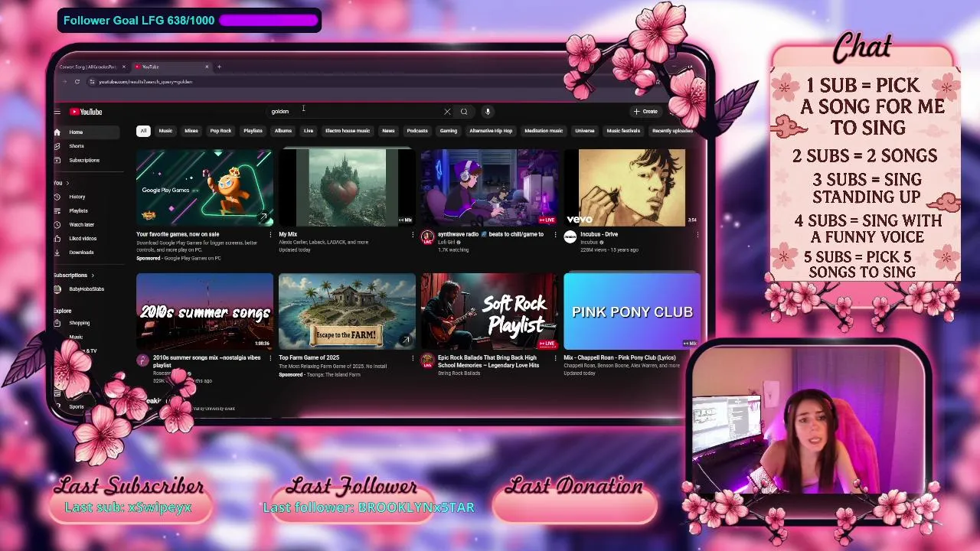Open site info icon in address bar
This screenshot has height=551, width=980.
(x=92, y=82)
